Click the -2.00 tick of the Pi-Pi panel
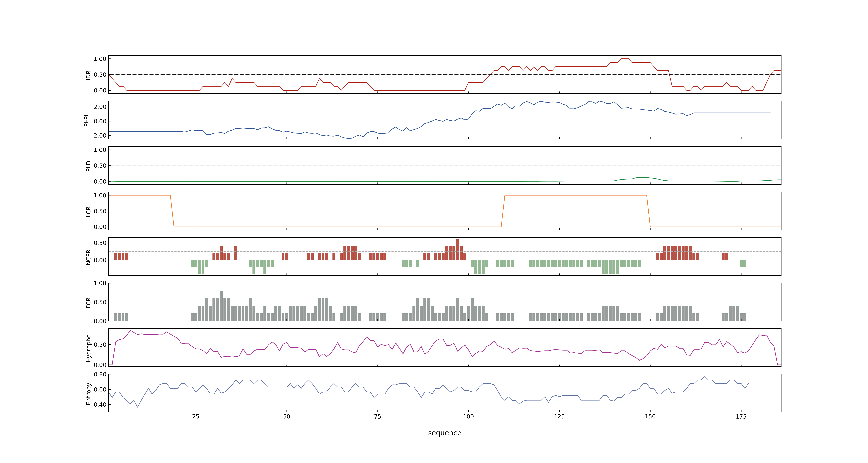The width and height of the screenshot is (868, 463). (99, 135)
